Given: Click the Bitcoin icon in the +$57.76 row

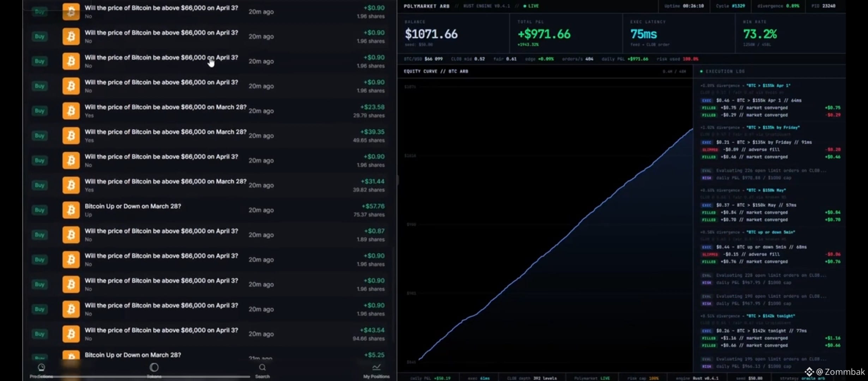Looking at the screenshot, I should click(71, 210).
